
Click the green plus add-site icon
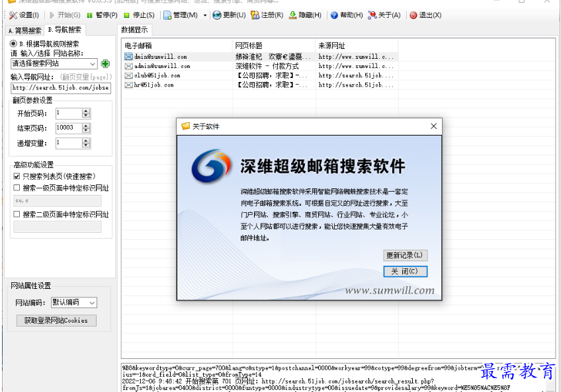(105, 63)
